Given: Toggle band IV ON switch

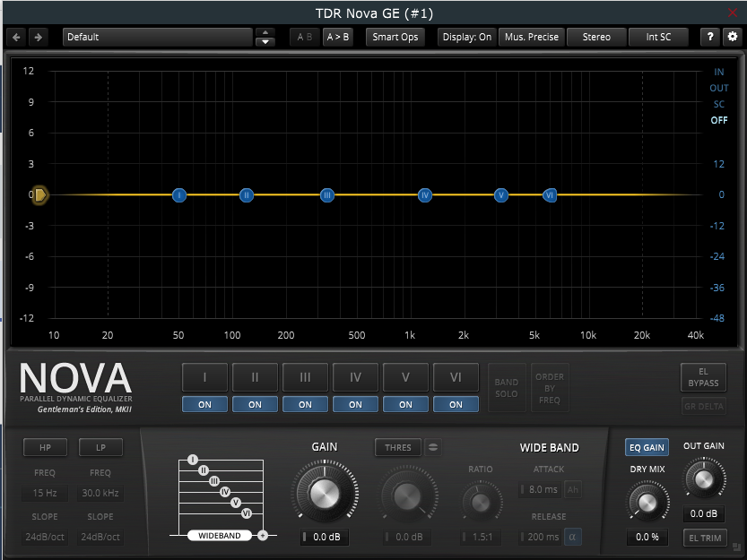Looking at the screenshot, I should [x=355, y=404].
